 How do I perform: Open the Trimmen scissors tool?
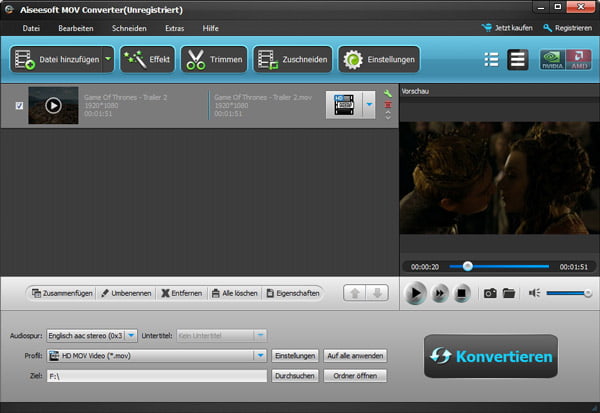click(214, 59)
